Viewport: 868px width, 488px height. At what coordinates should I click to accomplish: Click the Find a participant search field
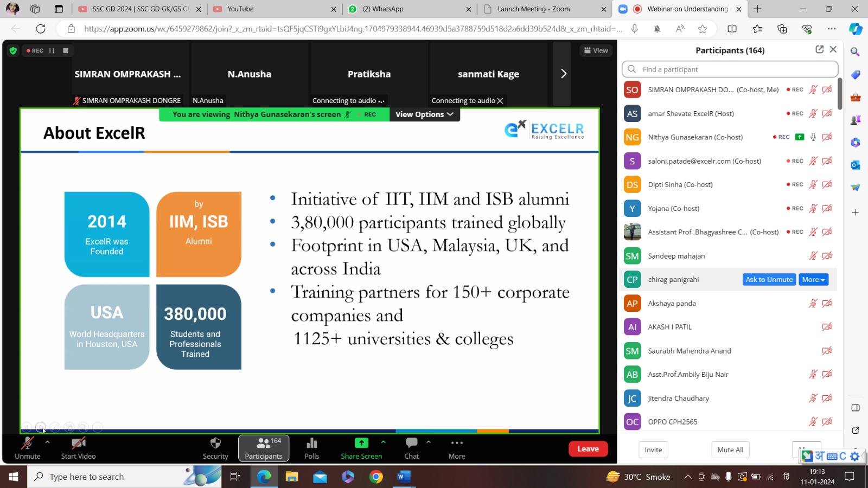(730, 69)
